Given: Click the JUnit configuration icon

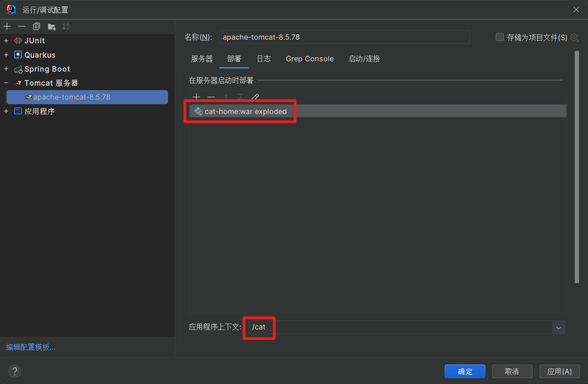Looking at the screenshot, I should click(18, 41).
